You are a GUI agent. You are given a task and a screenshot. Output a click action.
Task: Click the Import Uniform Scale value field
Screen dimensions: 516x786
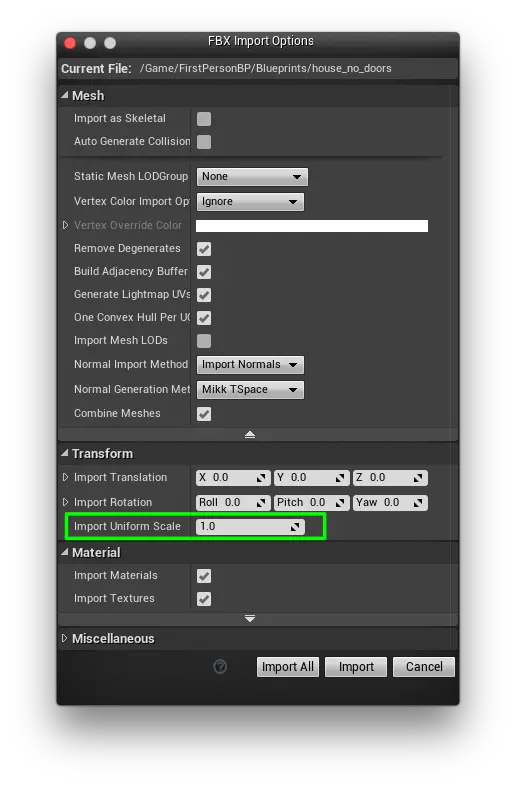(250, 526)
